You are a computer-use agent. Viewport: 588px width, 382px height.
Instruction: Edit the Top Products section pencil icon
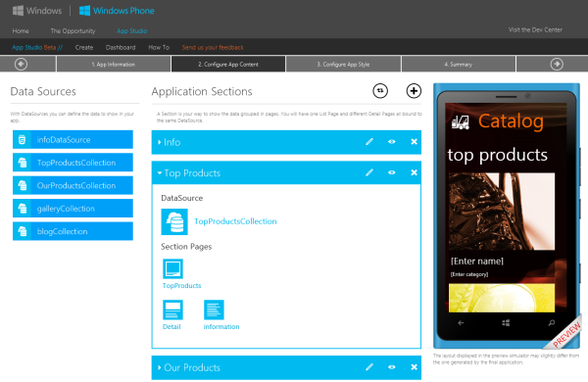pyautogui.click(x=369, y=172)
